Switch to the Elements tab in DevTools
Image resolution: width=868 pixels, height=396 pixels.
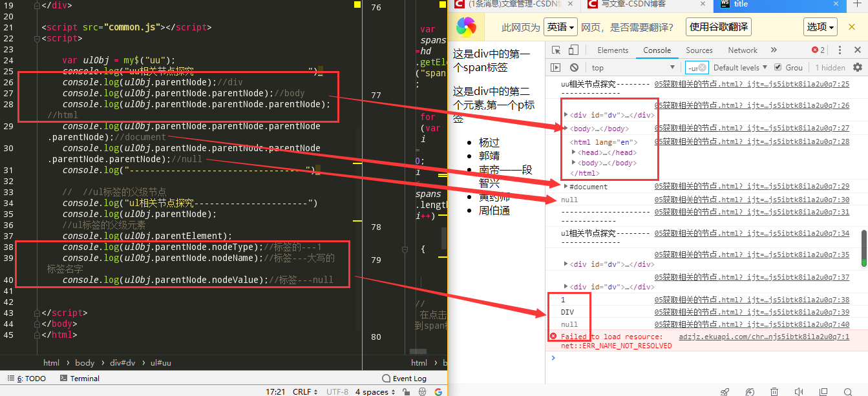tap(612, 50)
